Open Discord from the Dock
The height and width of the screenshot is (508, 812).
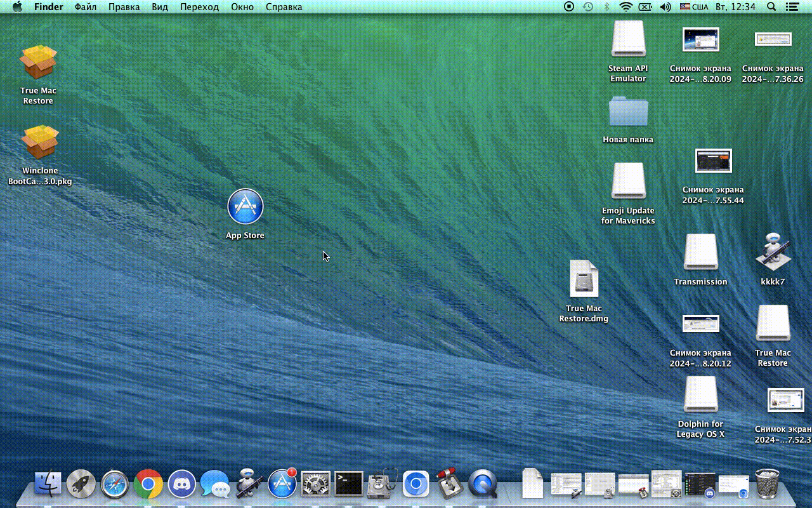pyautogui.click(x=181, y=485)
